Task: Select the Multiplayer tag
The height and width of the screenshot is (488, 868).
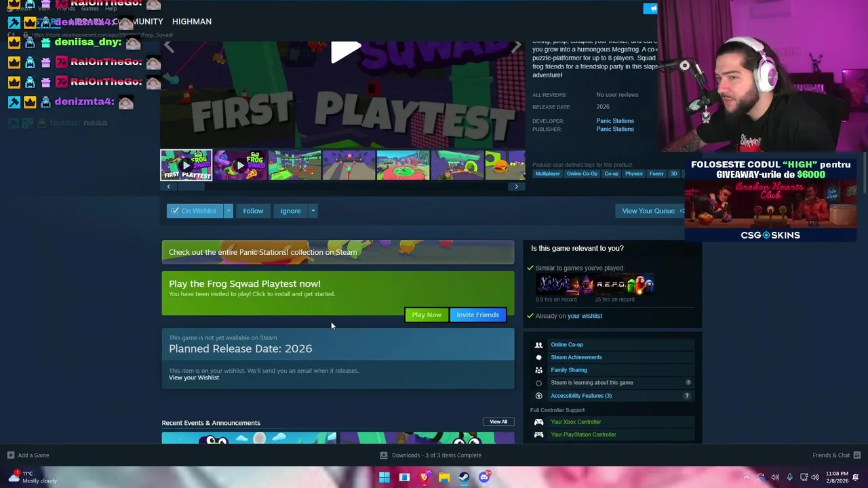Action: (547, 174)
